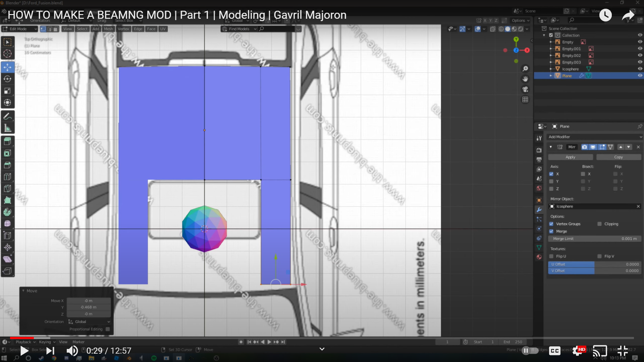The height and width of the screenshot is (362, 644).
Task: Choose the Measure tool
Action: (7, 128)
